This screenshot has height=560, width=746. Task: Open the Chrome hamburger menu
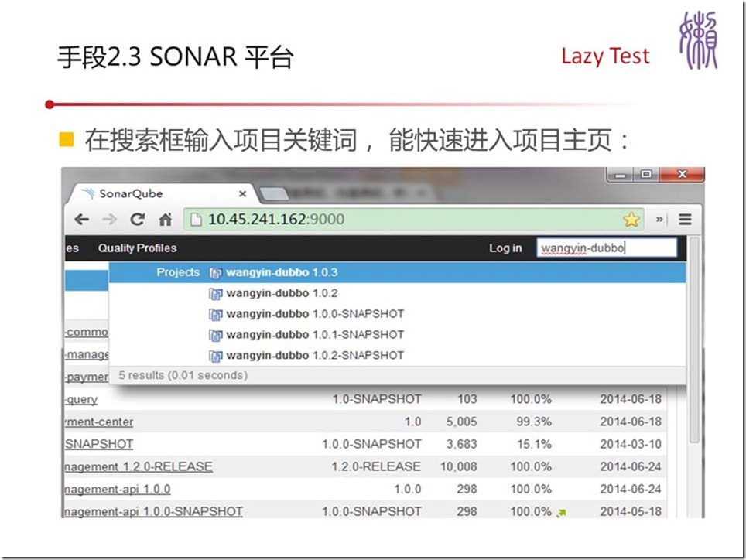tap(685, 219)
